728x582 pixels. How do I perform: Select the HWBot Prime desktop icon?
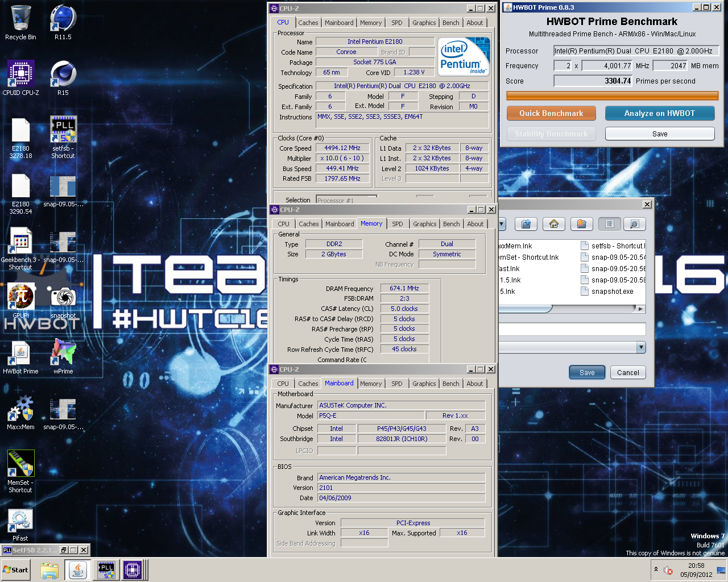(20, 357)
